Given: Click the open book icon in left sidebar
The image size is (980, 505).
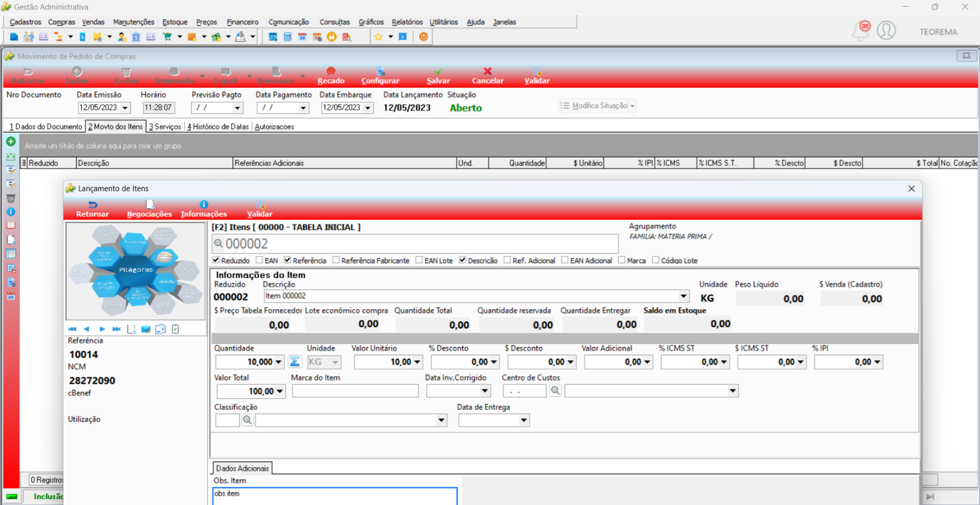Looking at the screenshot, I should (11, 226).
